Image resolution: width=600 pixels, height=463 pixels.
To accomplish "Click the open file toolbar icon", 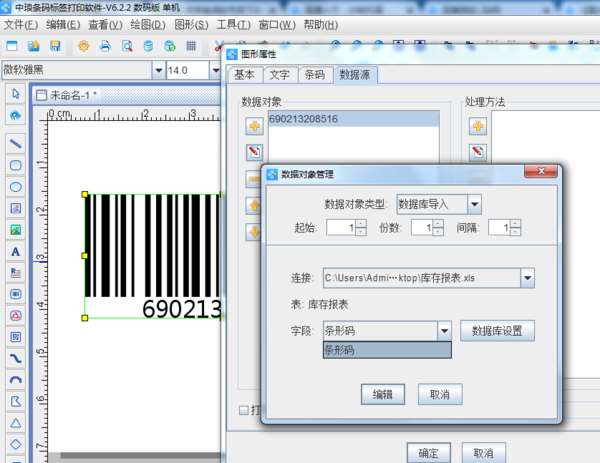I will (34, 46).
